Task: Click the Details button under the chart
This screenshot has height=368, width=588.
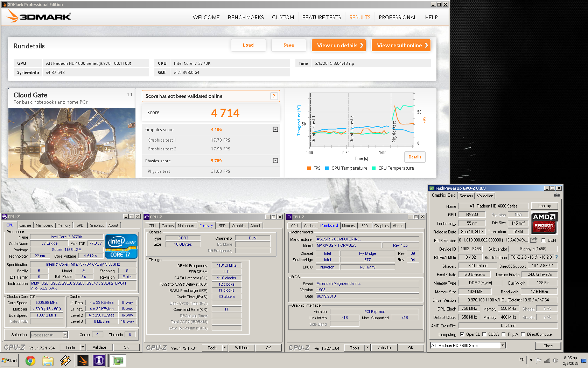Action: click(415, 157)
